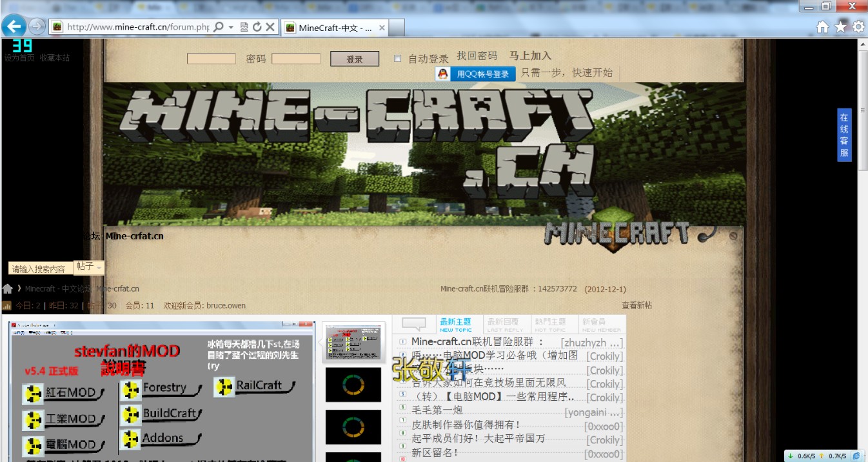Open new member bruce.owen profile
Screen dimensions: 868x462
pyautogui.click(x=226, y=305)
